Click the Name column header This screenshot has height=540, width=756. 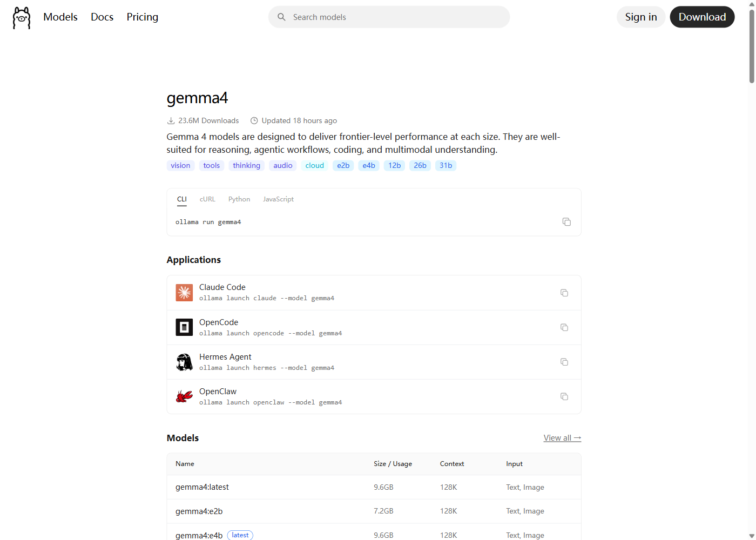[185, 464]
